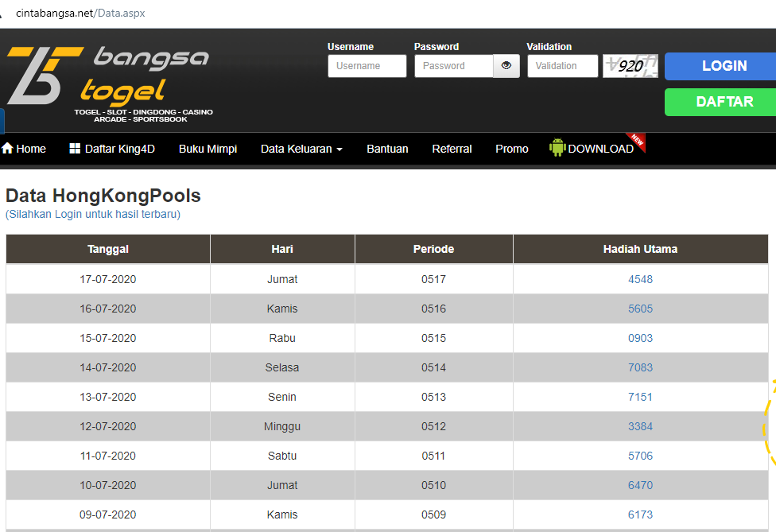Image resolution: width=776 pixels, height=532 pixels.
Task: Select date cell 12-07-2020
Action: point(108,426)
